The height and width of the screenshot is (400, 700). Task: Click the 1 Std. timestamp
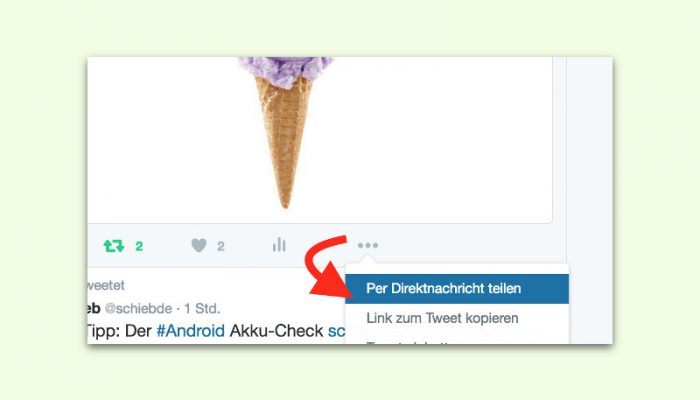[x=202, y=308]
